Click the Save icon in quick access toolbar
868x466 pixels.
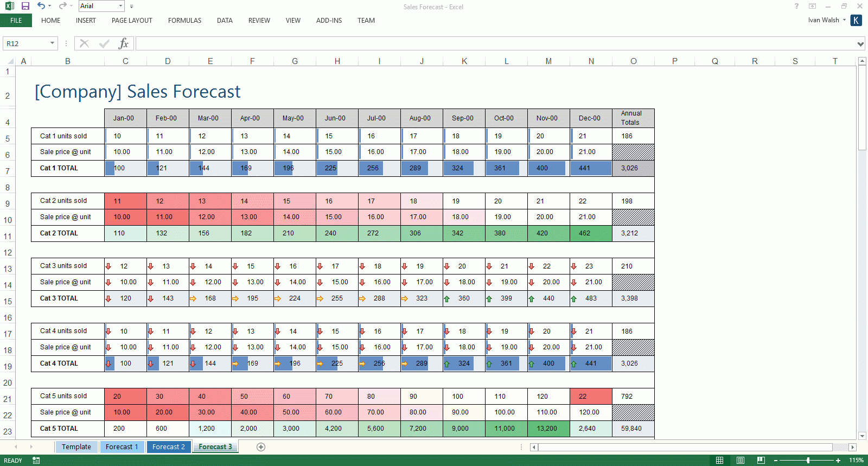pyautogui.click(x=25, y=6)
